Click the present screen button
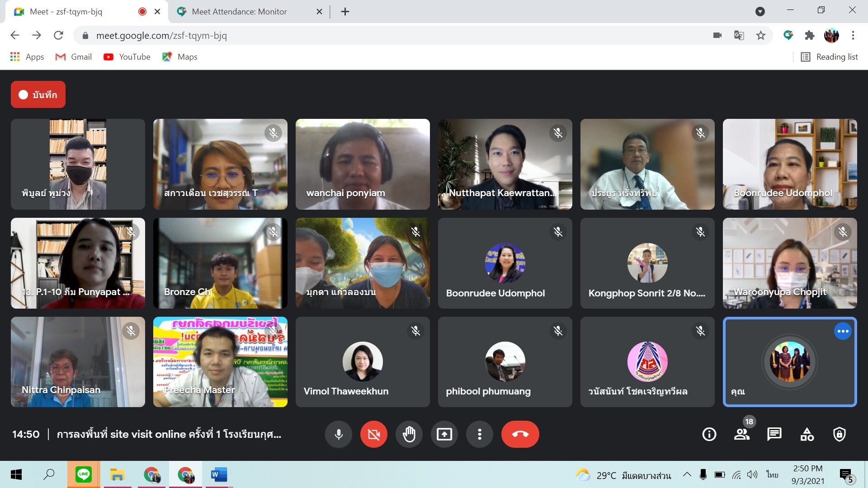 (x=444, y=434)
